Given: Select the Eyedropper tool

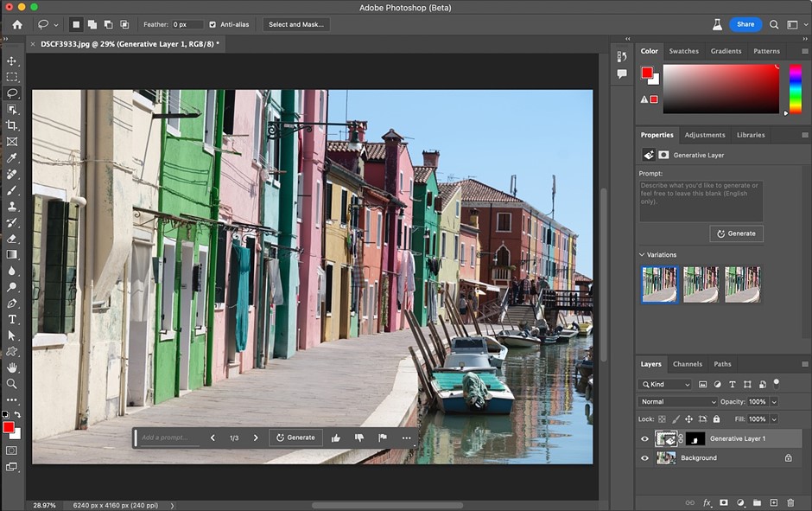Looking at the screenshot, I should [x=12, y=158].
